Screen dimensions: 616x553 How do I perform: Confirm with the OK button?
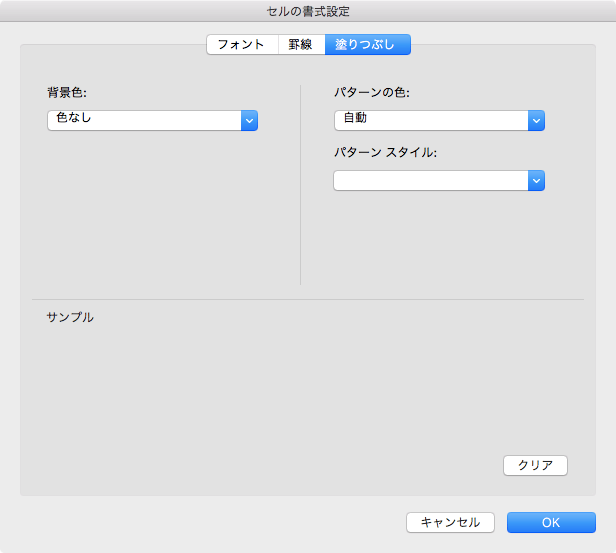point(551,522)
